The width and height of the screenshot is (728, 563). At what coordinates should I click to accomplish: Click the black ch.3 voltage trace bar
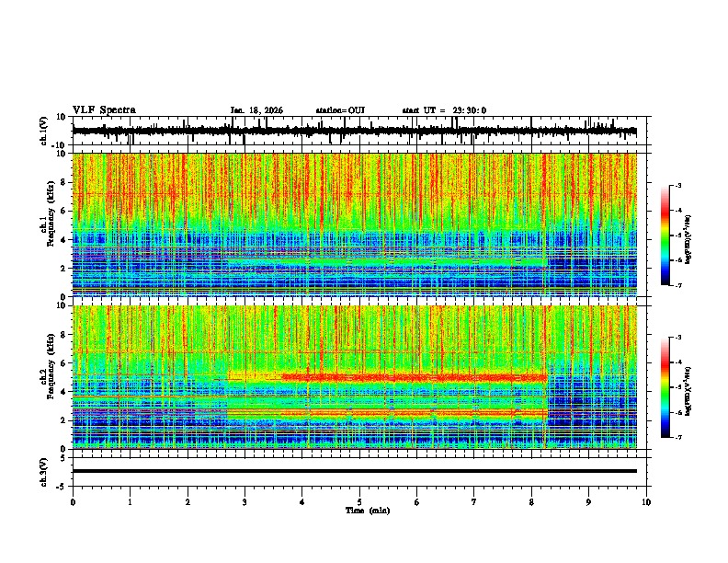click(354, 471)
